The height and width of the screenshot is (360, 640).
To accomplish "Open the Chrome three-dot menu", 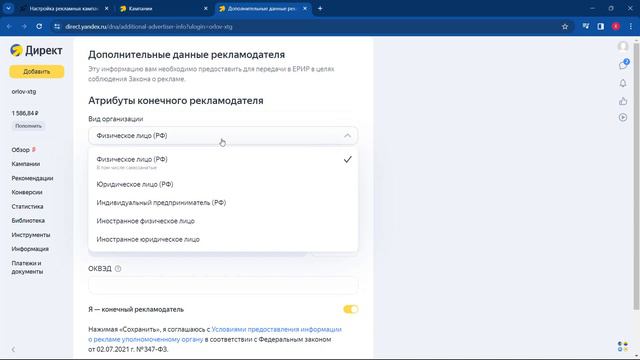I will click(631, 27).
